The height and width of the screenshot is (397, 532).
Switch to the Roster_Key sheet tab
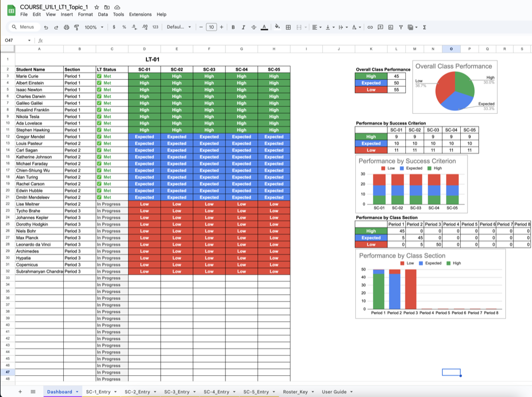pyautogui.click(x=295, y=392)
